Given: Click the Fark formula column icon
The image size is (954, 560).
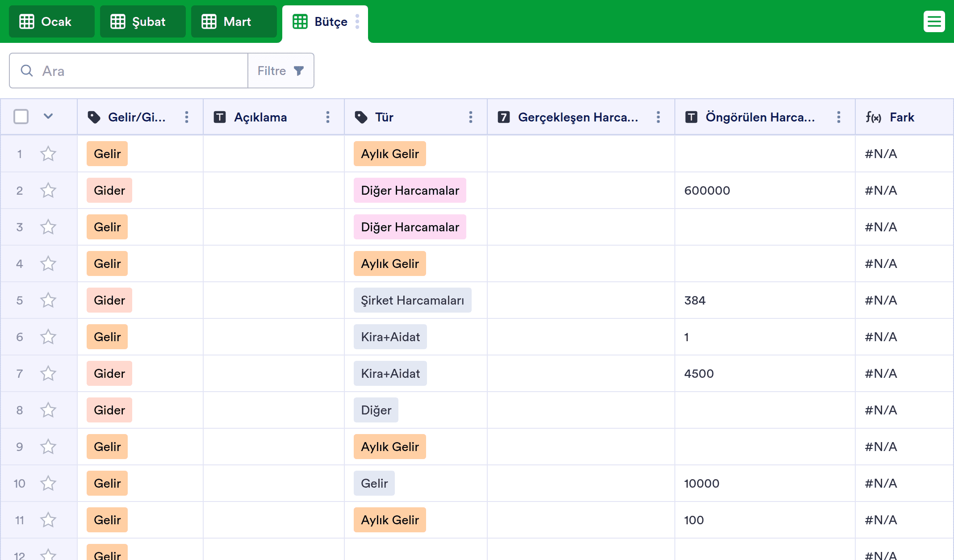Looking at the screenshot, I should pos(873,117).
